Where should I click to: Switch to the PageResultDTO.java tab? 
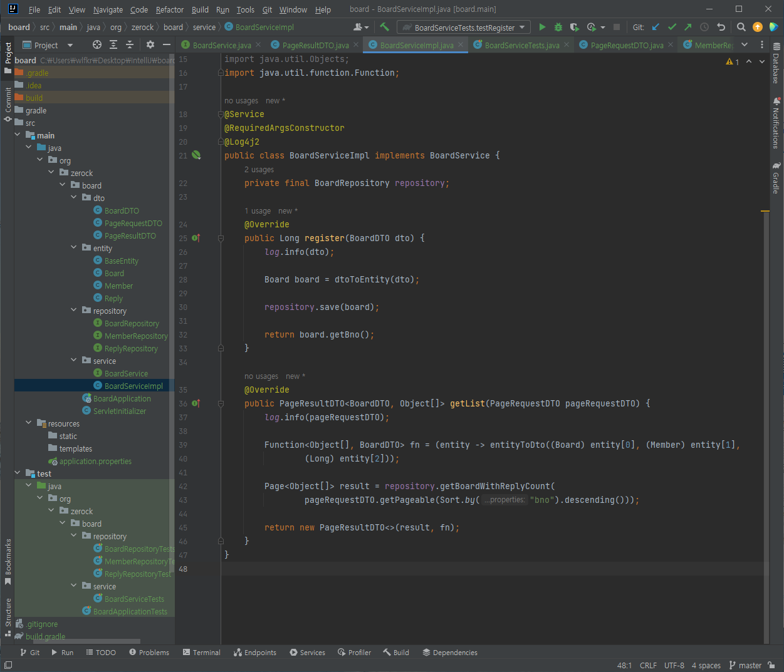coord(315,45)
